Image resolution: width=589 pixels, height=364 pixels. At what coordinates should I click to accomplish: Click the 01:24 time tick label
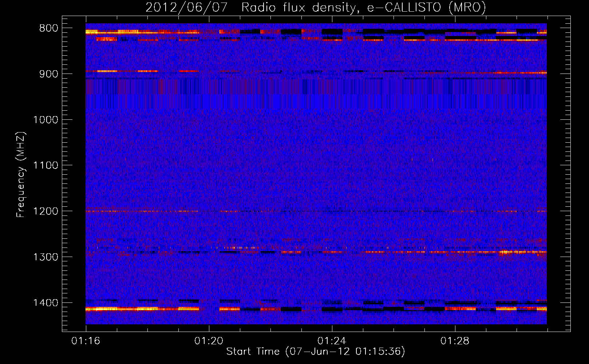(x=332, y=341)
